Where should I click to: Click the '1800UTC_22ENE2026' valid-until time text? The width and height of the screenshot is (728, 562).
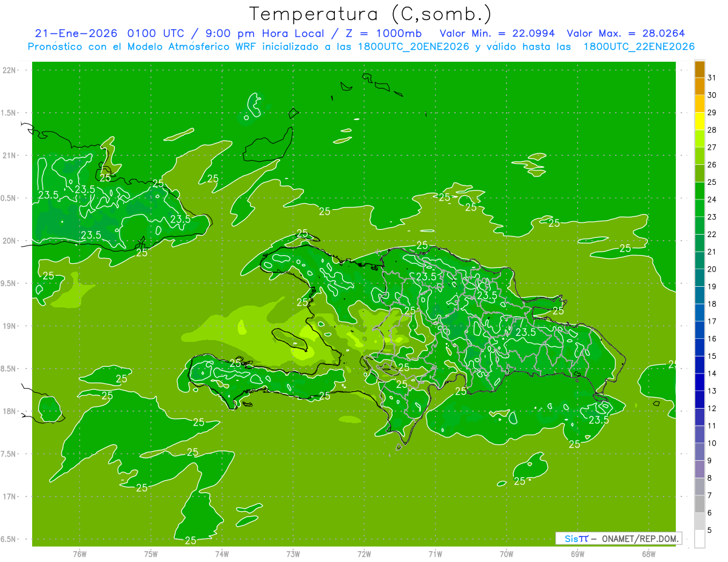click(x=639, y=47)
